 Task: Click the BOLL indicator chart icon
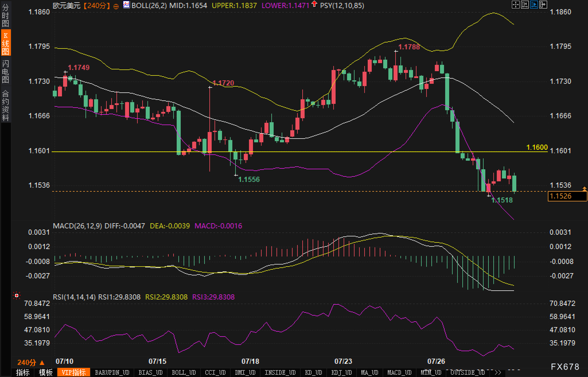126,5
